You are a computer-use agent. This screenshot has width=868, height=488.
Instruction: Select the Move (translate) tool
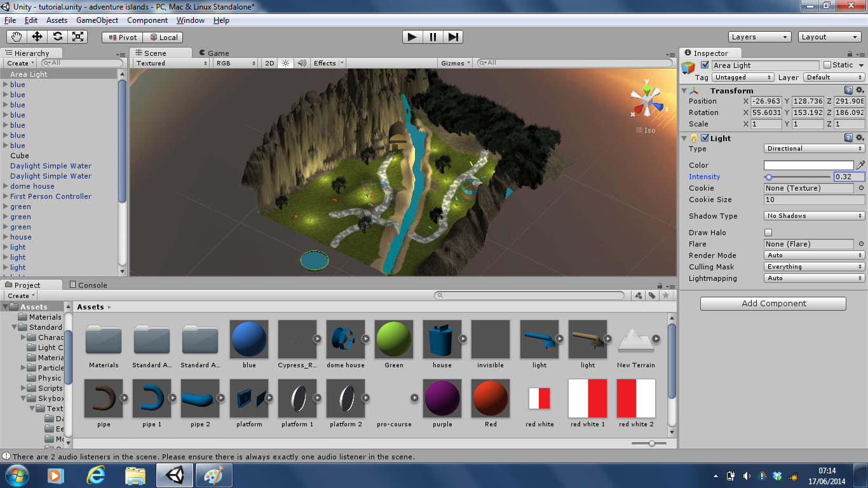click(37, 37)
